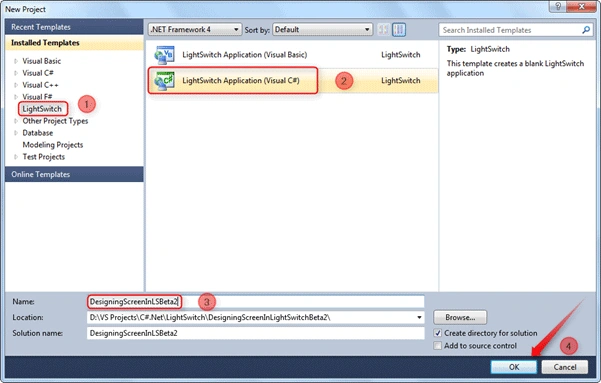Screen dimensions: 601x383
Task: Expand the Other Project Types node
Action: [16, 121]
